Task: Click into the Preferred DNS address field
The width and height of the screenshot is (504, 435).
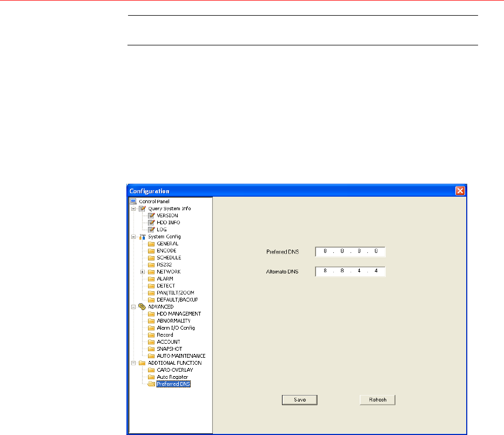Action: pyautogui.click(x=350, y=252)
